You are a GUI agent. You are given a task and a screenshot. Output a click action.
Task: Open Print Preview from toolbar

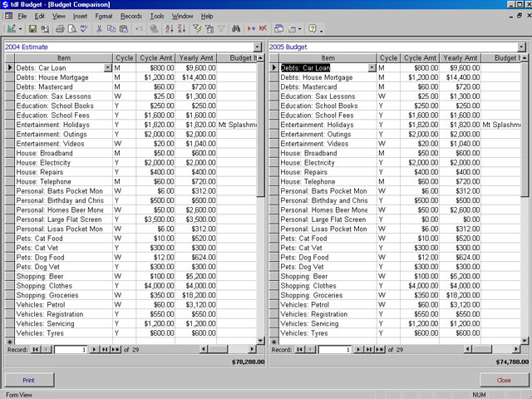[72, 29]
